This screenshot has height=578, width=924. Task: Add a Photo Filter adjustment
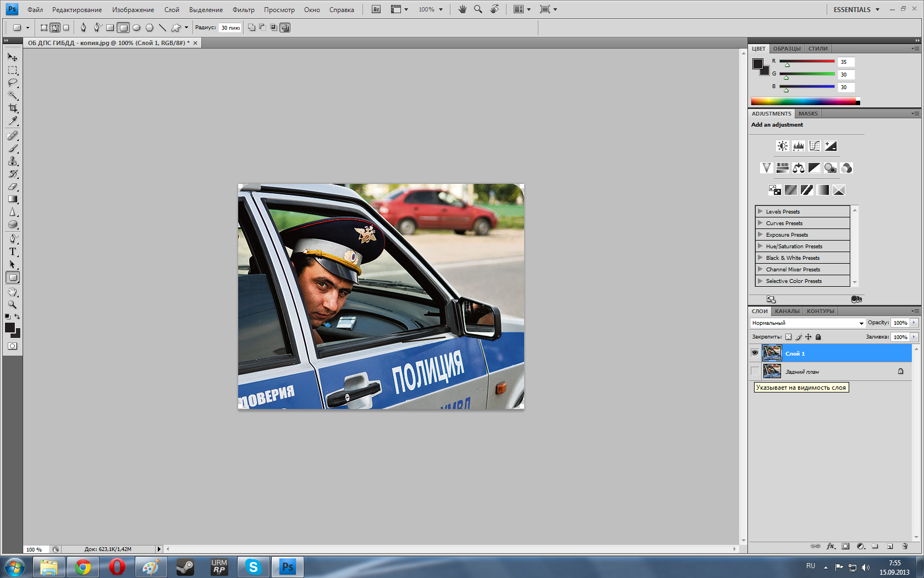[x=831, y=168]
